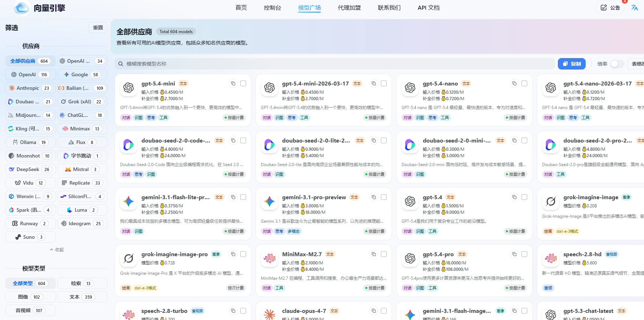644x320 pixels.
Task: Click the Grok logo on grok-imagine-image card
Action: coord(551,201)
